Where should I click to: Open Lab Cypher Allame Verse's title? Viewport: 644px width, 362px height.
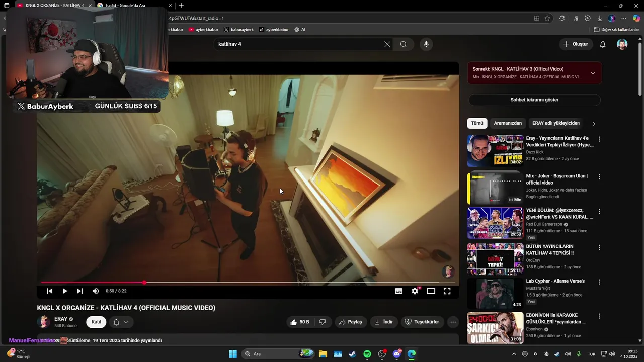pyautogui.click(x=555, y=281)
